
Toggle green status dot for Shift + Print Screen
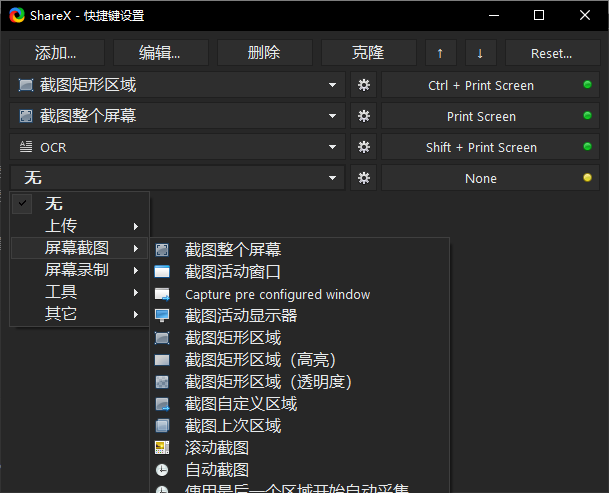click(x=587, y=146)
